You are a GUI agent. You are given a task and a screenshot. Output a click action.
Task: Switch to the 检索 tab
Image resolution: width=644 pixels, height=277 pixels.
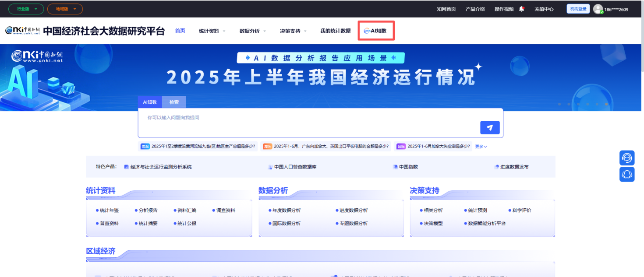click(x=174, y=102)
